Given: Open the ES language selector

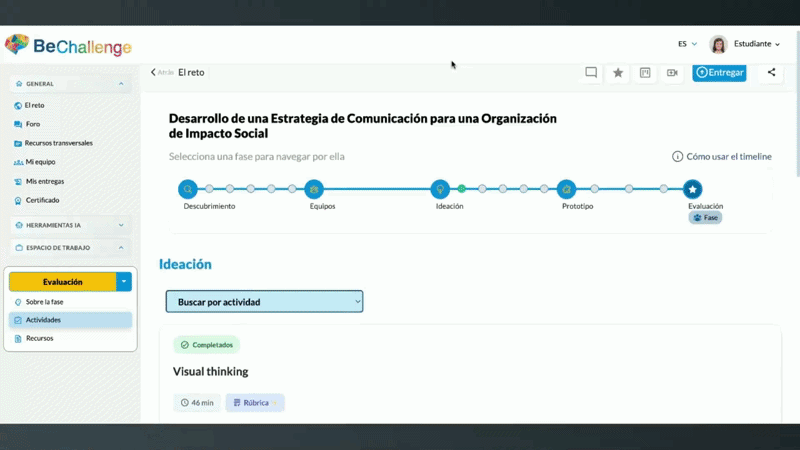Looking at the screenshot, I should click(x=687, y=44).
